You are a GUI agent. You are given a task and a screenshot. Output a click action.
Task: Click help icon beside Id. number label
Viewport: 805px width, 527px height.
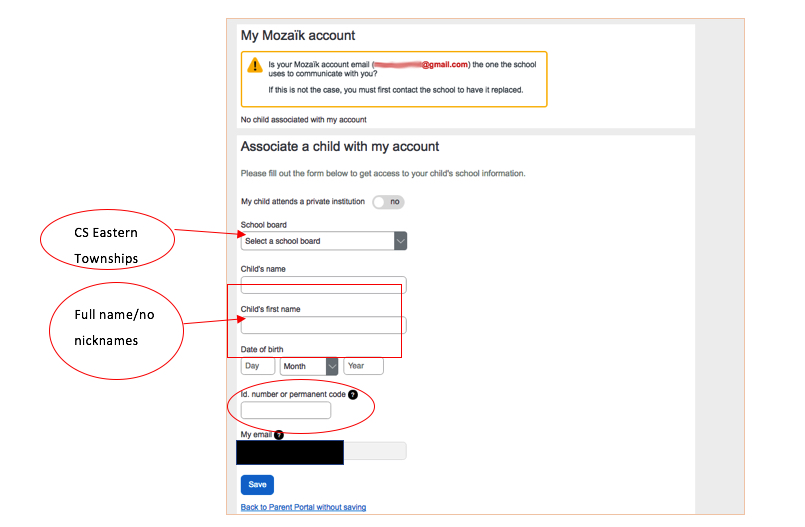pos(353,394)
